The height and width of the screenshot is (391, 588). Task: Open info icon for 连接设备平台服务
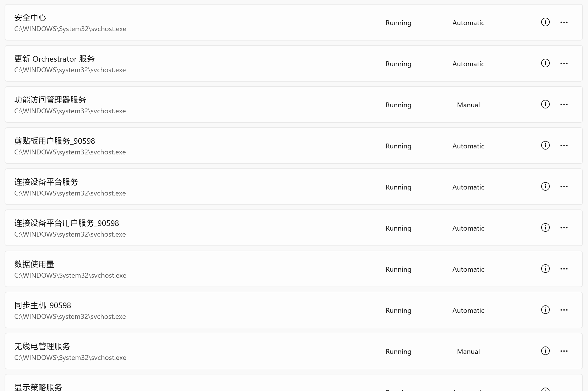pyautogui.click(x=545, y=187)
